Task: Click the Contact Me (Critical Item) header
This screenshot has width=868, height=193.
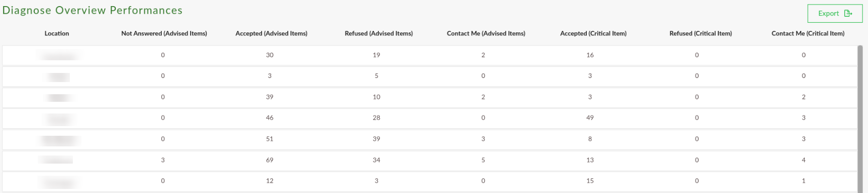Action: coord(807,33)
